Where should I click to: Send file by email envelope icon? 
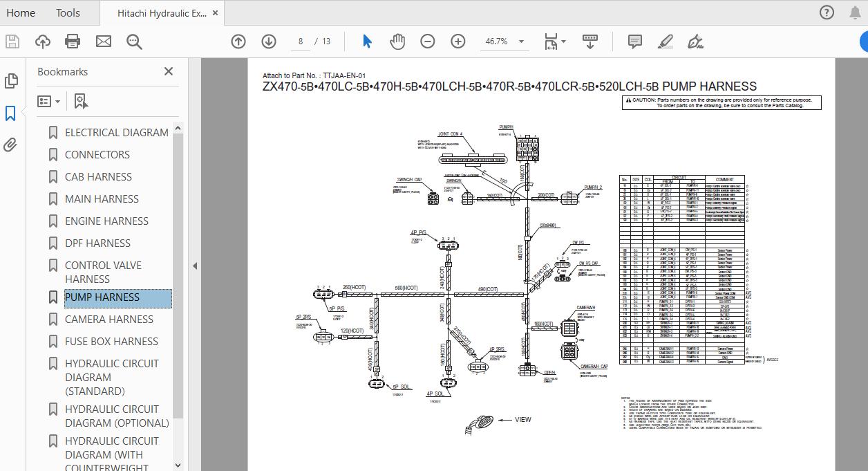103,41
